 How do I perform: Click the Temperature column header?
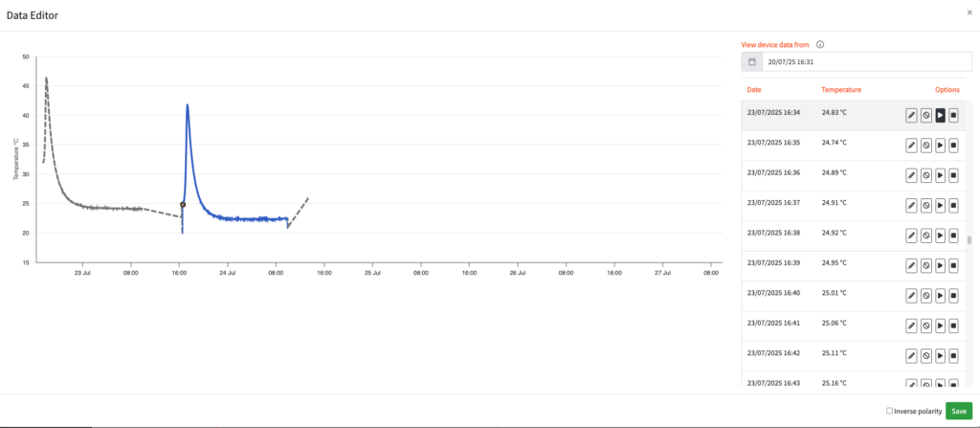841,90
